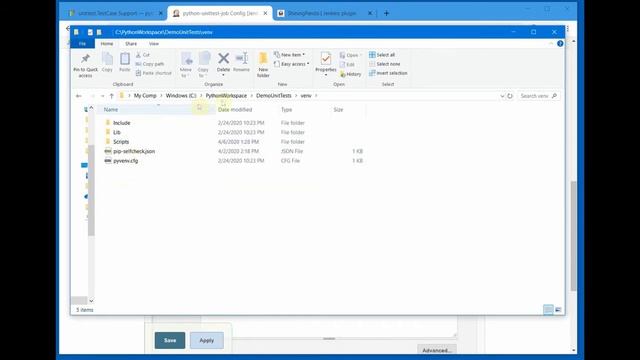The height and width of the screenshot is (360, 640).
Task: Open the python-unittest-job Config browser tab
Action: (220, 13)
